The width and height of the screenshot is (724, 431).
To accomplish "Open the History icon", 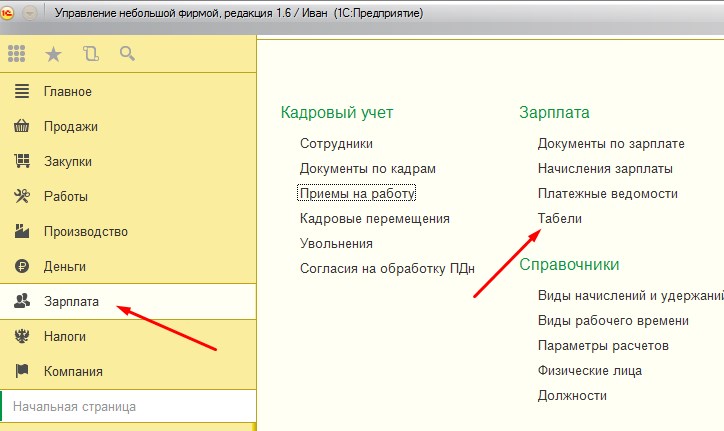I will pyautogui.click(x=90, y=54).
